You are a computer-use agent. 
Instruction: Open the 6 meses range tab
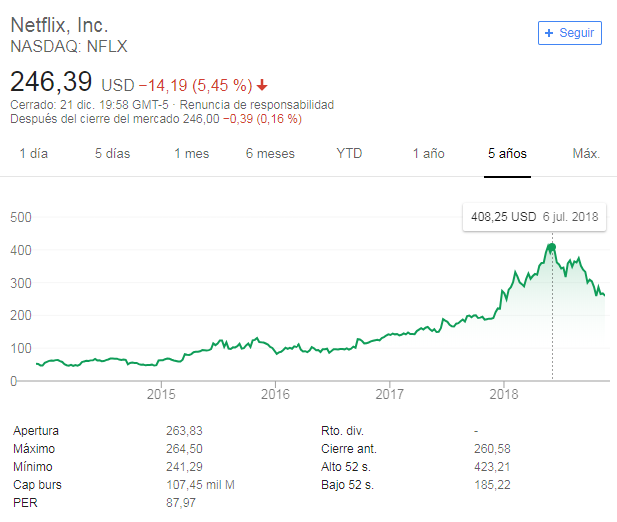click(x=270, y=154)
